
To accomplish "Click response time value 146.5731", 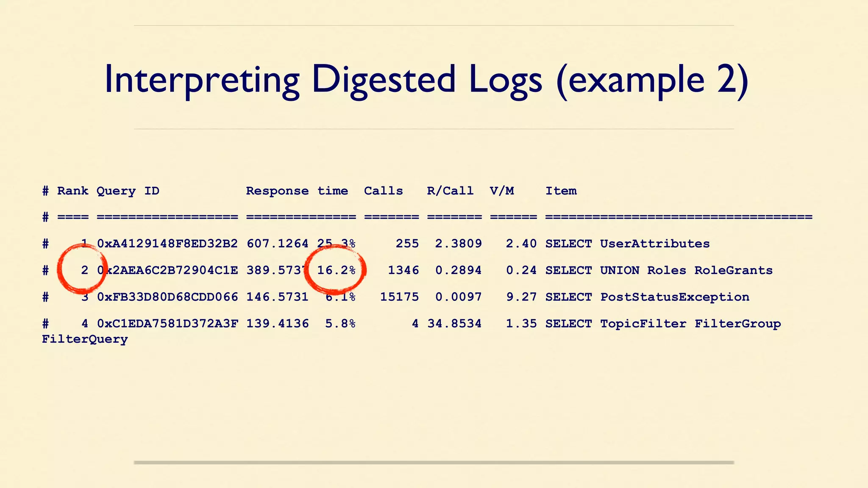I will [x=278, y=297].
